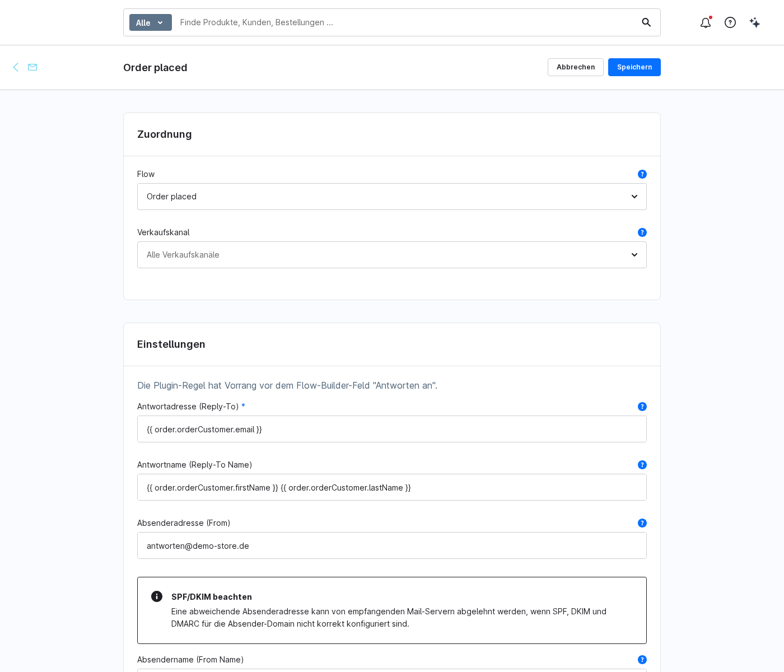784x672 pixels.
Task: Show help for Antwortname (Reply-To Name)
Action: [x=642, y=465]
